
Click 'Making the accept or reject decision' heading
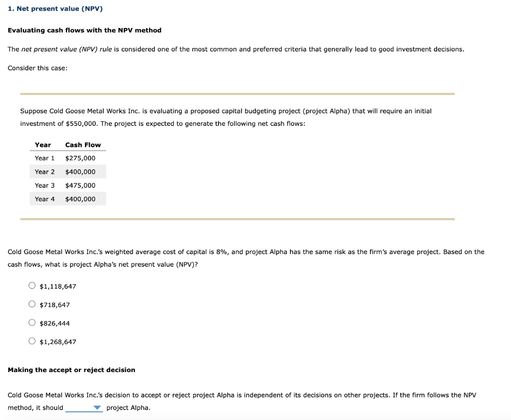71,370
